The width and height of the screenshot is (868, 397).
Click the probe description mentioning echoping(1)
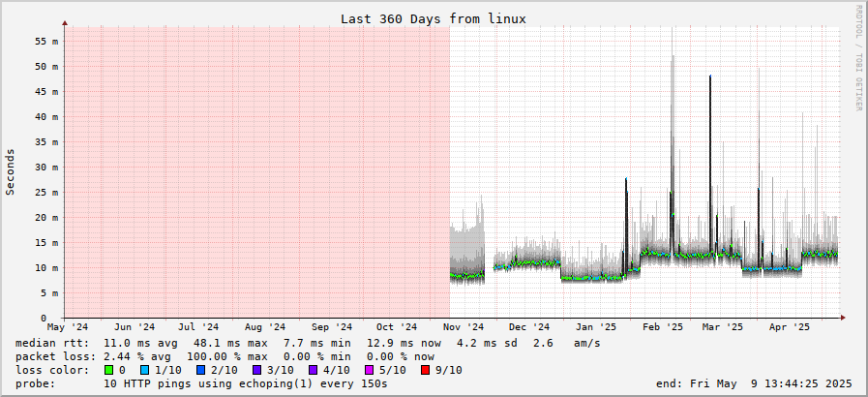tap(246, 383)
